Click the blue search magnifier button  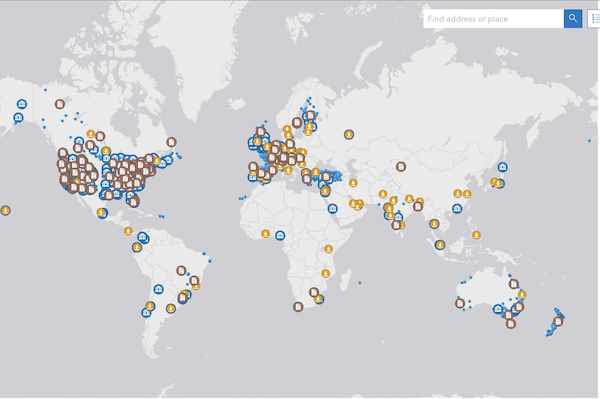[572, 18]
